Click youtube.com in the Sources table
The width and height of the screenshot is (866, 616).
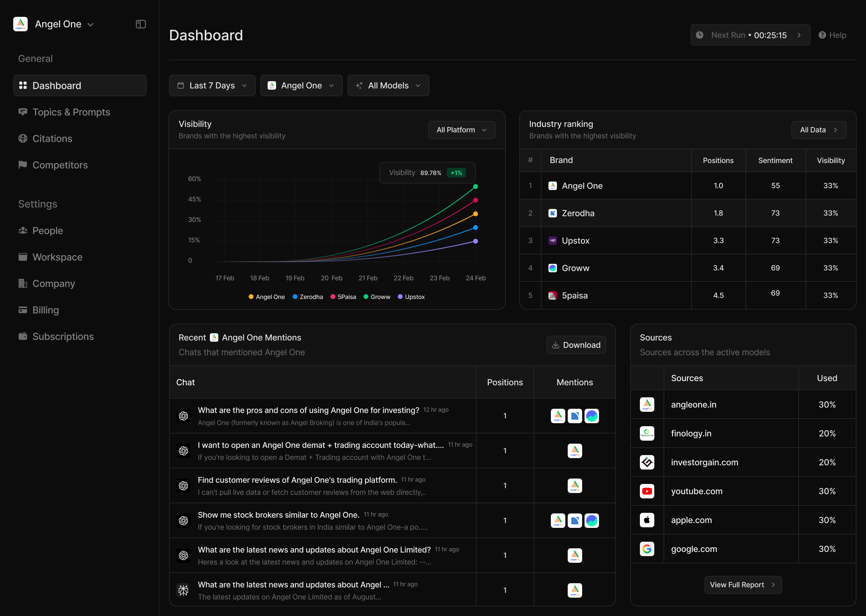click(696, 491)
